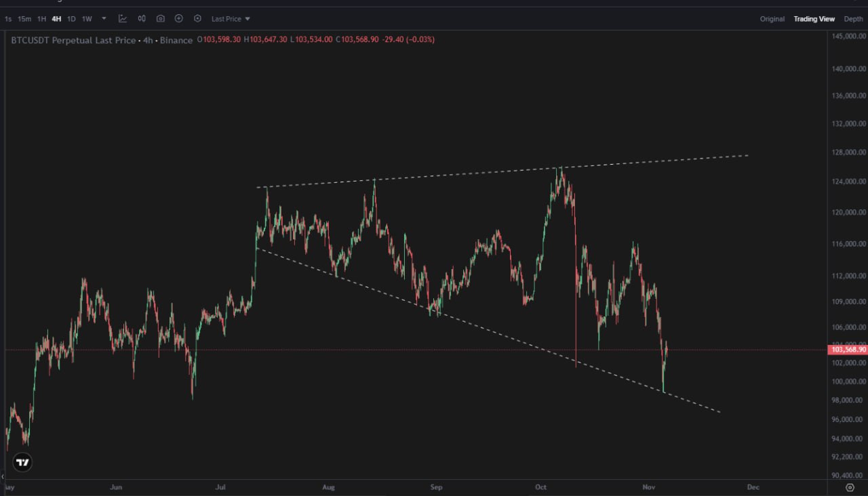Image resolution: width=868 pixels, height=496 pixels.
Task: Select the 1D timeframe
Action: [71, 19]
